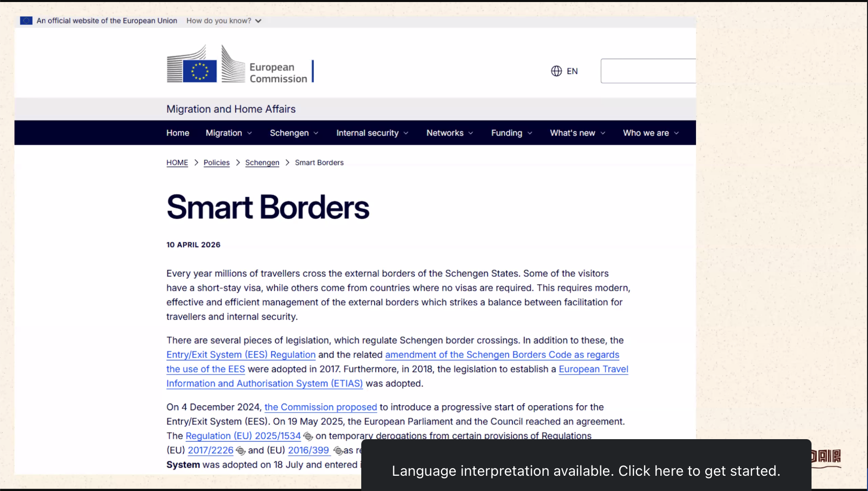The width and height of the screenshot is (868, 491).
Task: Go to Home in navigation bar
Action: point(178,133)
